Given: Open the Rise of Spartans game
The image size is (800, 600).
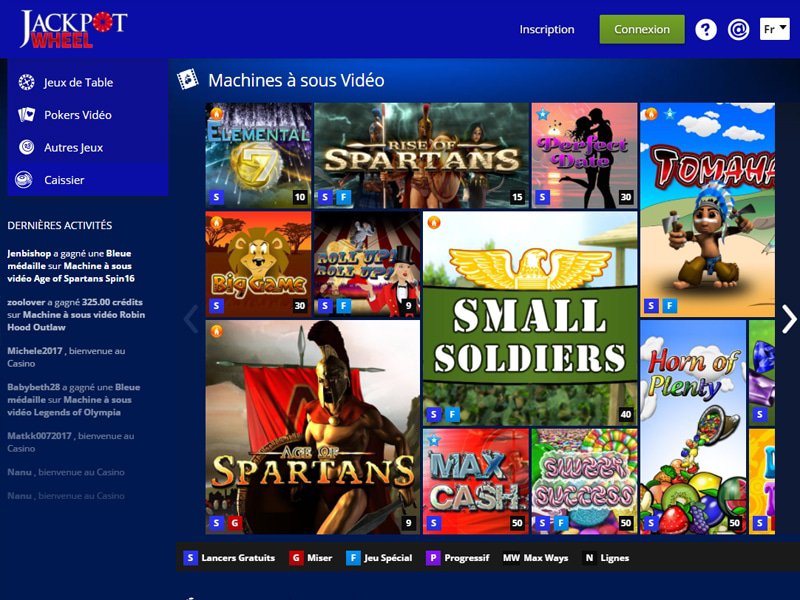Looking at the screenshot, I should [x=421, y=156].
